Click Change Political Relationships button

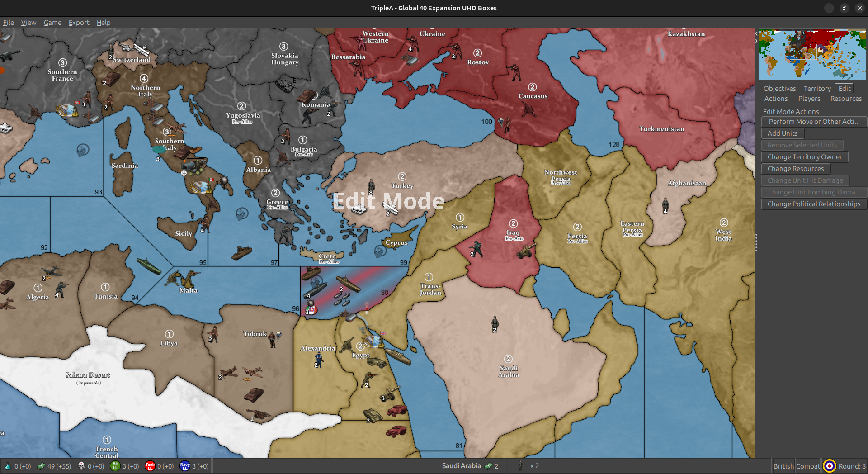pos(814,204)
